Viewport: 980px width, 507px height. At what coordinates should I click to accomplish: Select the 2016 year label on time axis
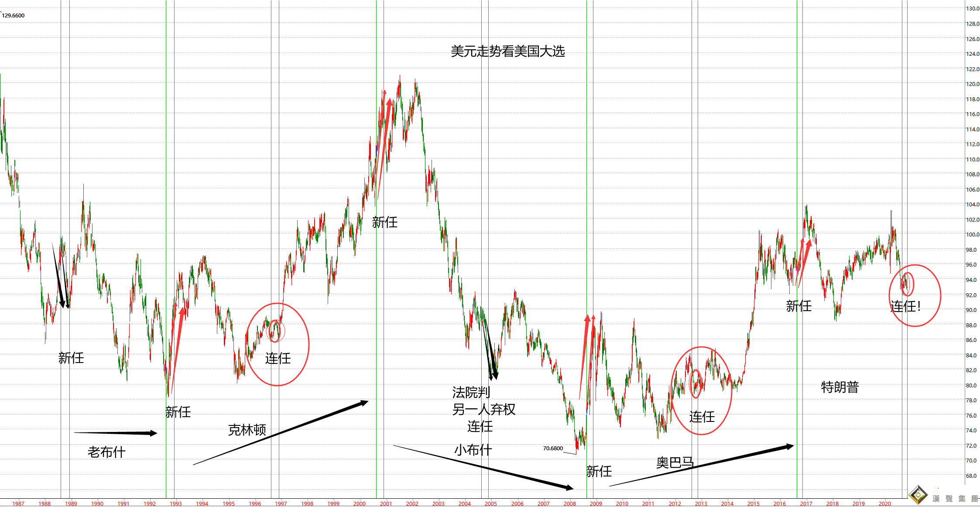point(780,504)
